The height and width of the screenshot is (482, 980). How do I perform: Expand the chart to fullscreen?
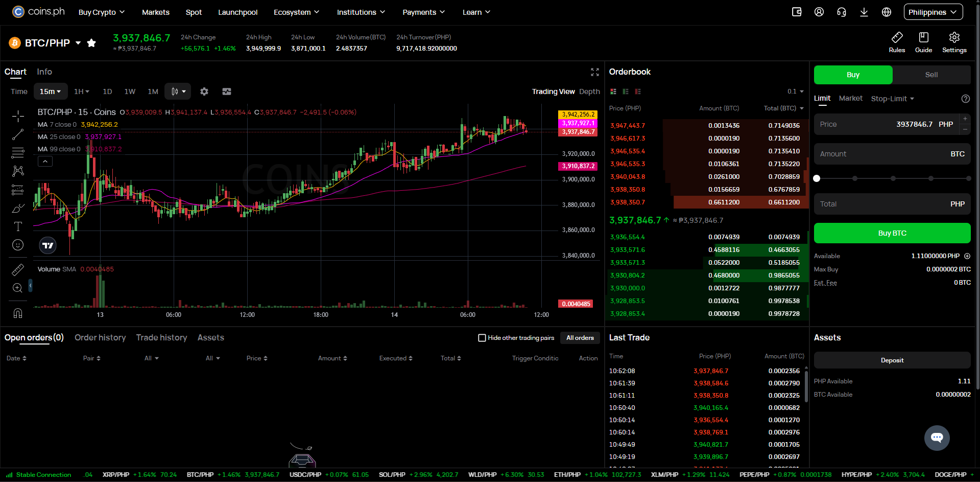pyautogui.click(x=595, y=72)
